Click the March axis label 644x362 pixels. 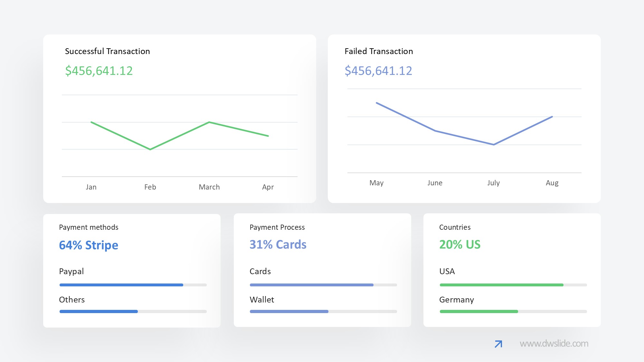pyautogui.click(x=209, y=187)
